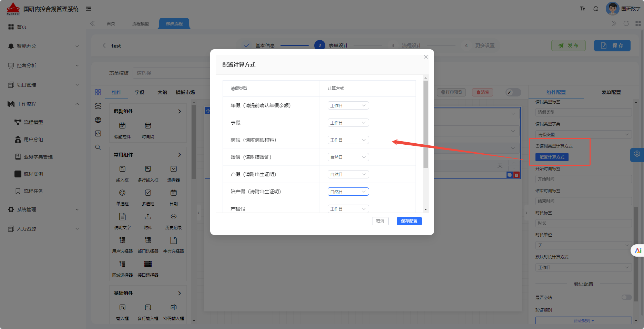The image size is (644, 329).
Task: Select the 密码输入框 component icon
Action: [x=174, y=307]
